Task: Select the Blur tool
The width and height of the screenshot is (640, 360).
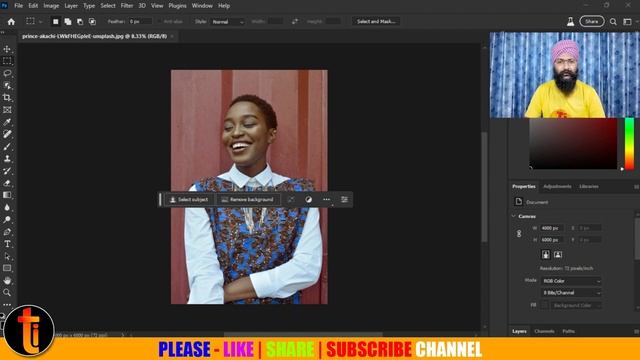Action: [7, 207]
